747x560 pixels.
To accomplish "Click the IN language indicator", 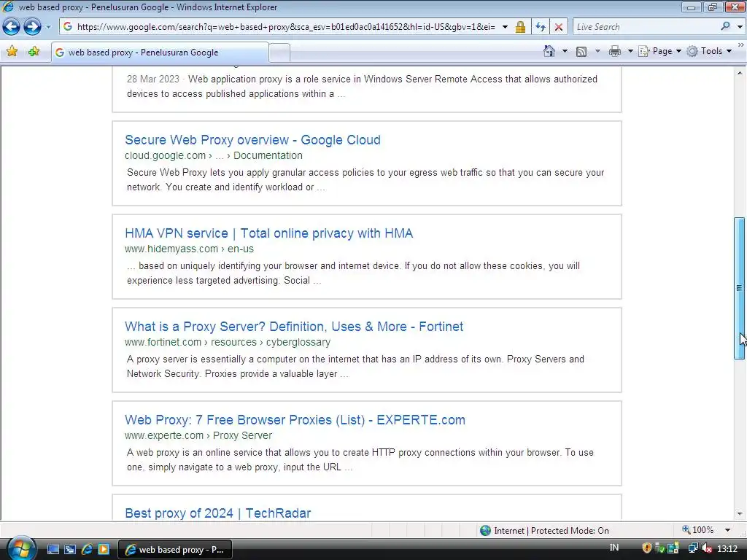I will 614,548.
